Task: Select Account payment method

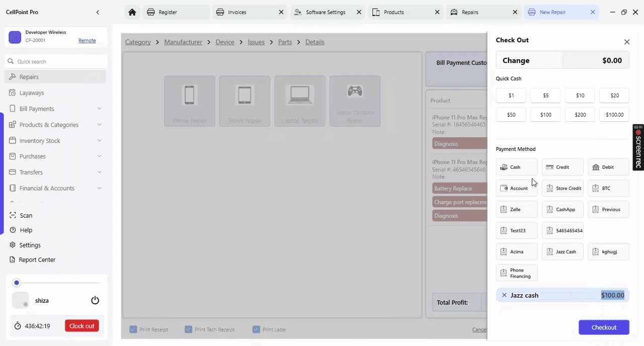Action: [x=517, y=188]
